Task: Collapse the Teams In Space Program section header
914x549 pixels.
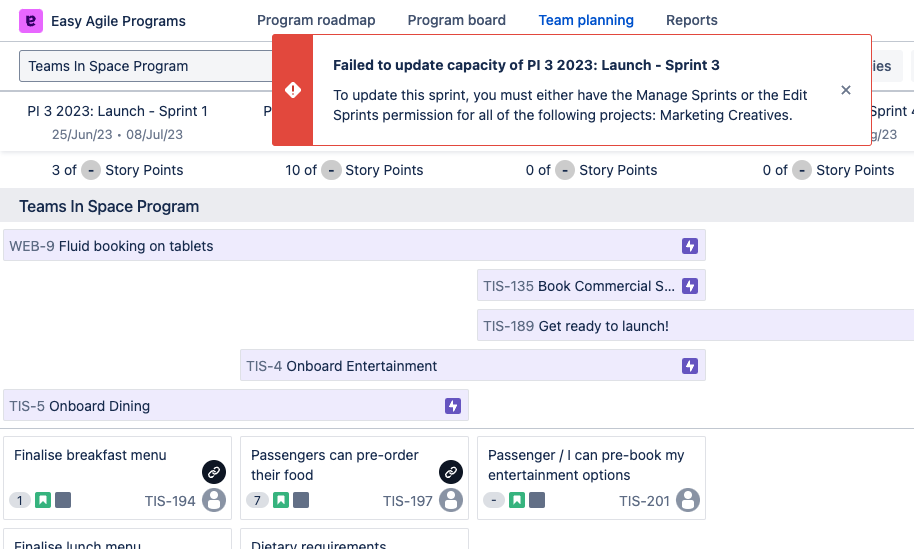Action: point(109,206)
